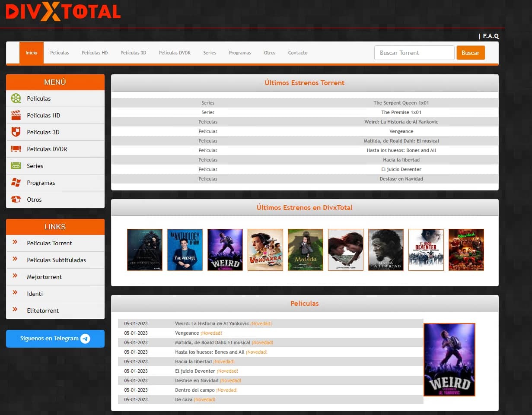Open Dentro del campo in Peliculas list

(x=195, y=390)
